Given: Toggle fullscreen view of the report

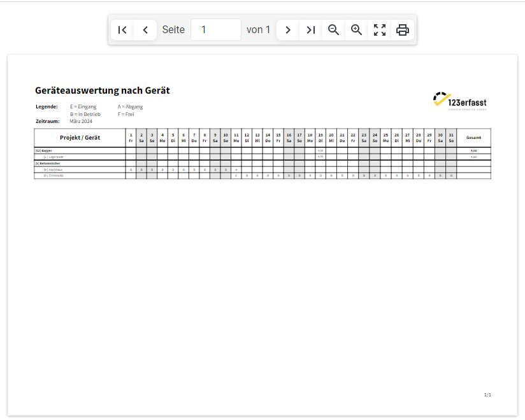Looking at the screenshot, I should (x=379, y=30).
